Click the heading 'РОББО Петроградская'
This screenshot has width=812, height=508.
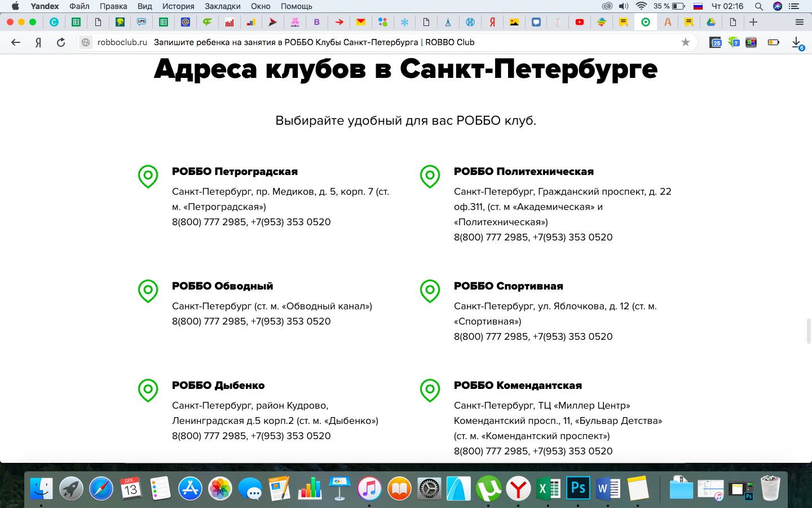coord(235,172)
